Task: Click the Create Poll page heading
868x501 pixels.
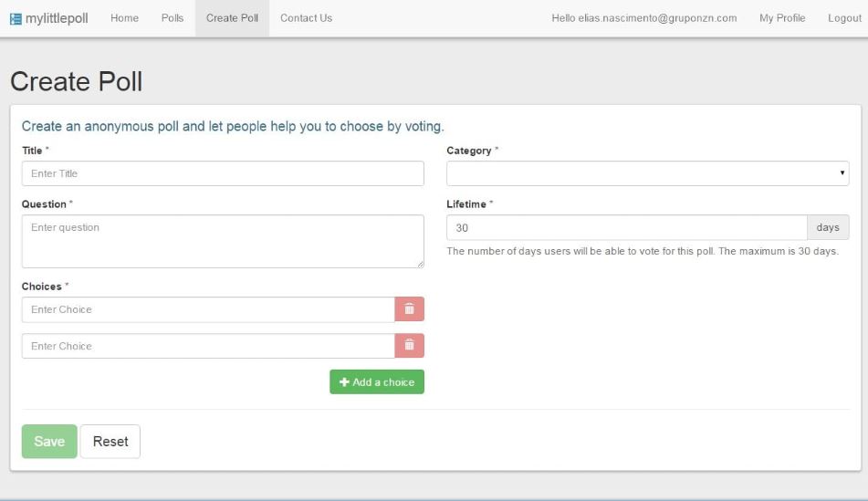Action: point(77,81)
